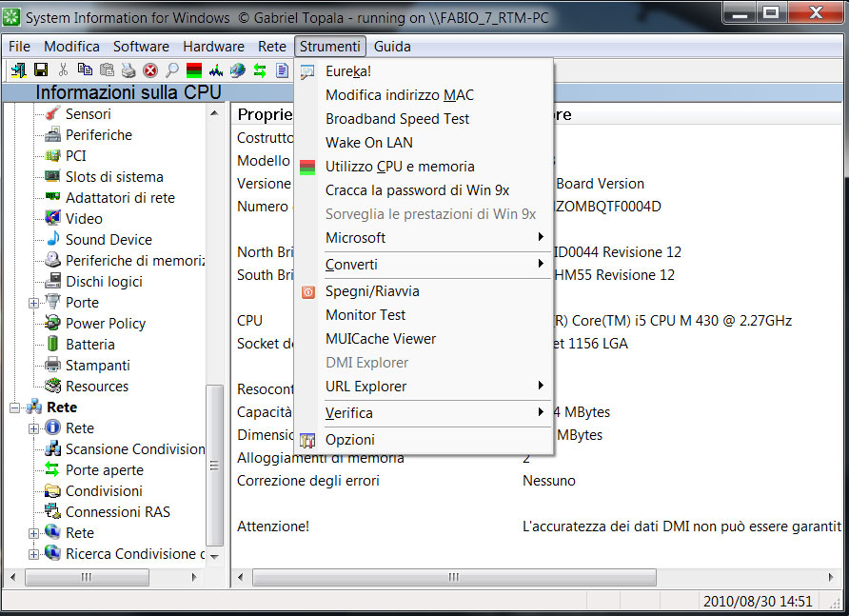Viewport: 849px width, 616px height.
Task: Click the Eureka! menu item icon
Action: pyautogui.click(x=307, y=71)
